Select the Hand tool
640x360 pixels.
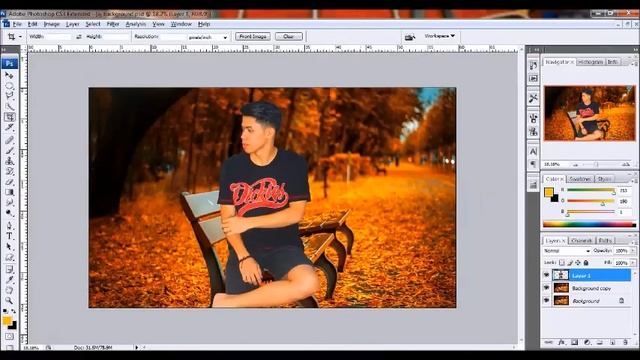click(x=9, y=290)
